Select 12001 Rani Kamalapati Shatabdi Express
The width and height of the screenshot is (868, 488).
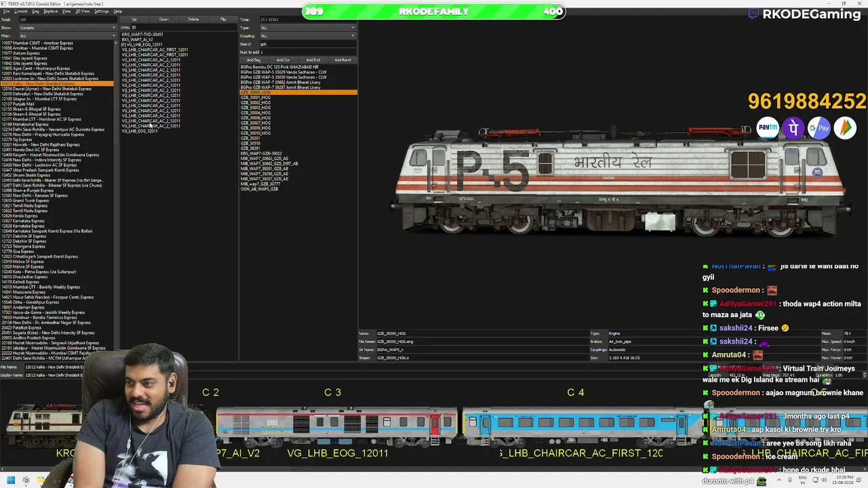pos(58,74)
